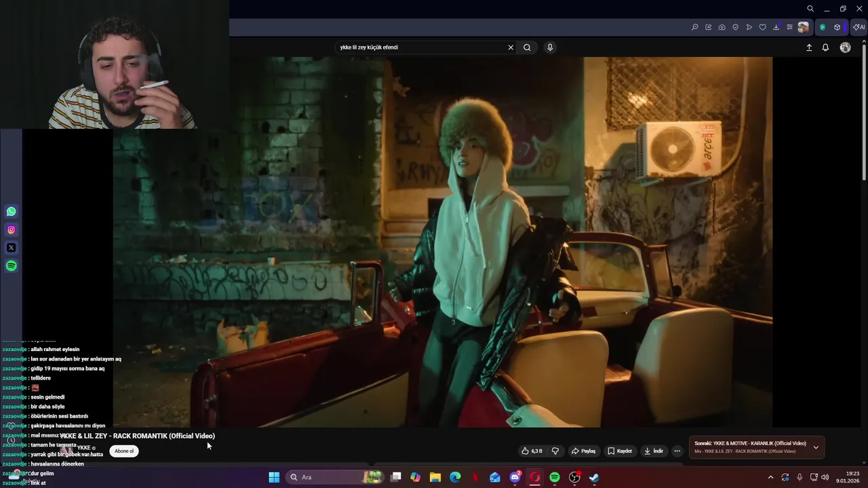This screenshot has height=488, width=868.
Task: Open the edit/notes icon in browser toolbar
Action: [709, 27]
